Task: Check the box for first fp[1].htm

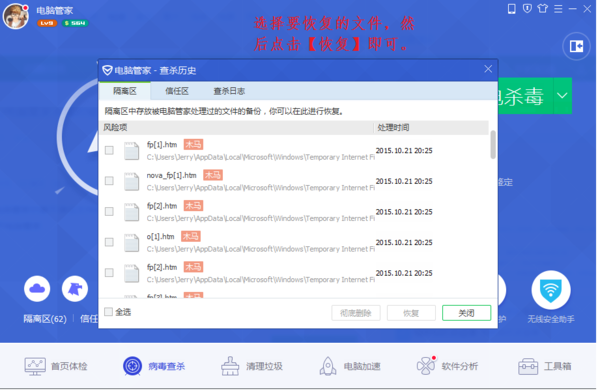Action: [109, 150]
